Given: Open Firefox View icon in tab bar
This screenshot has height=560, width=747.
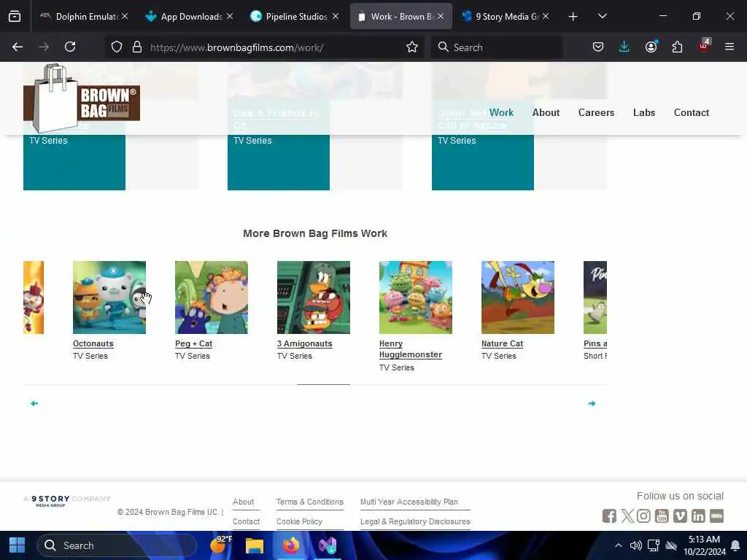Looking at the screenshot, I should (x=15, y=16).
